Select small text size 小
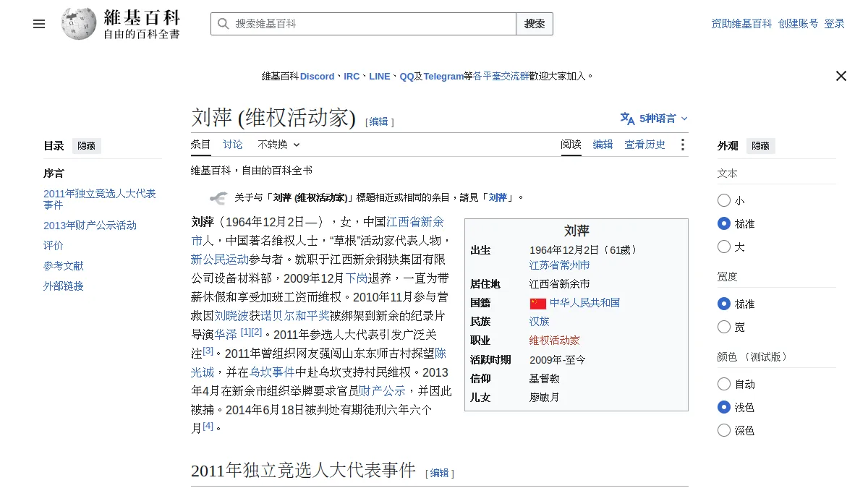Image resolution: width=868 pixels, height=488 pixels. point(724,200)
